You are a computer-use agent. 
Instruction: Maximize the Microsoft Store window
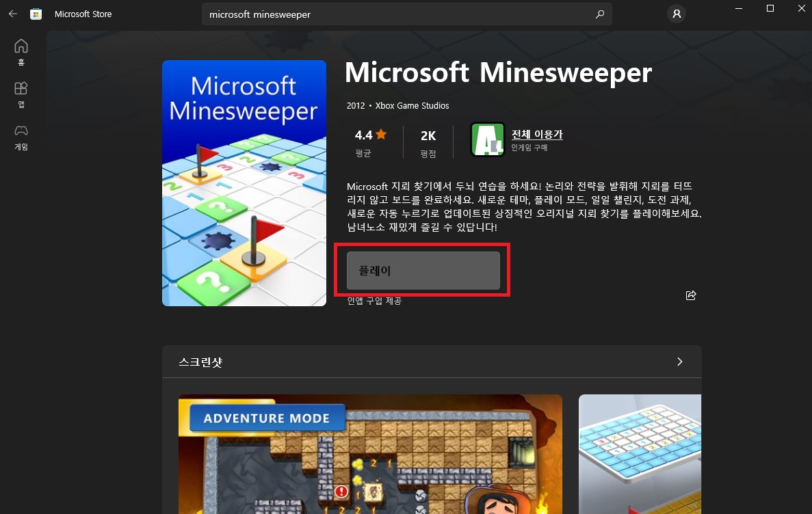(x=770, y=8)
